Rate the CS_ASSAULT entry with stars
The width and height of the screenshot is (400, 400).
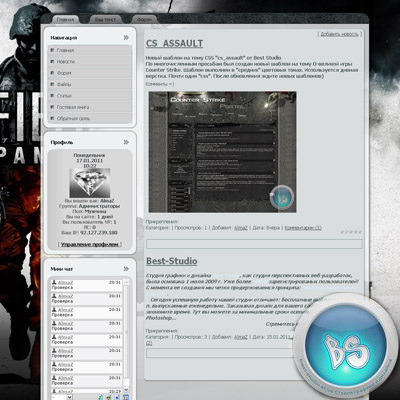click(351, 232)
